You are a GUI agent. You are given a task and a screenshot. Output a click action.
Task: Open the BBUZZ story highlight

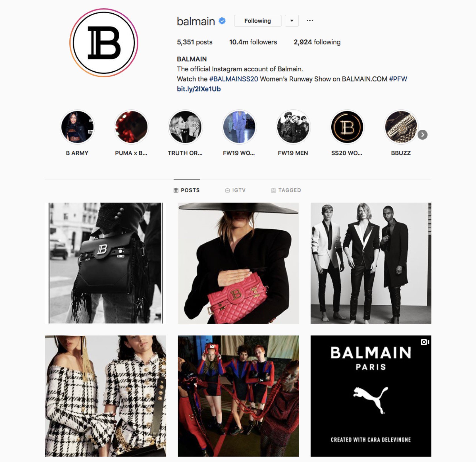401,127
